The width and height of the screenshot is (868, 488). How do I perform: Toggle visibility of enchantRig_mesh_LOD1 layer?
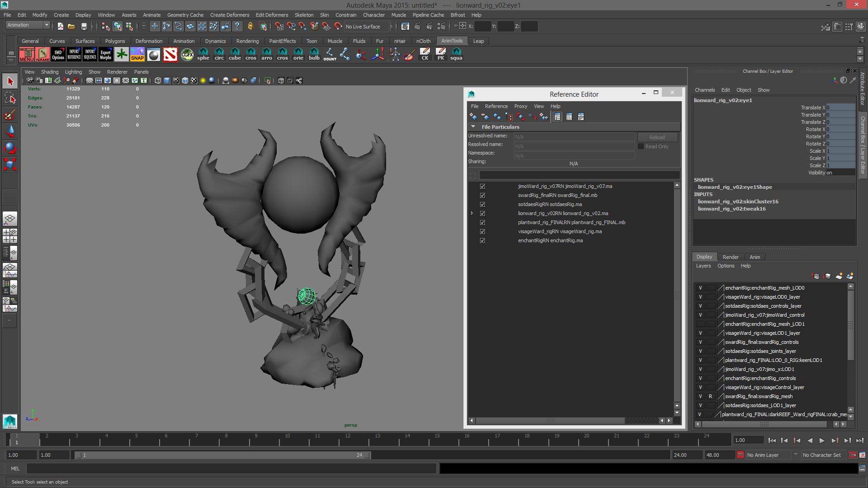coord(700,324)
